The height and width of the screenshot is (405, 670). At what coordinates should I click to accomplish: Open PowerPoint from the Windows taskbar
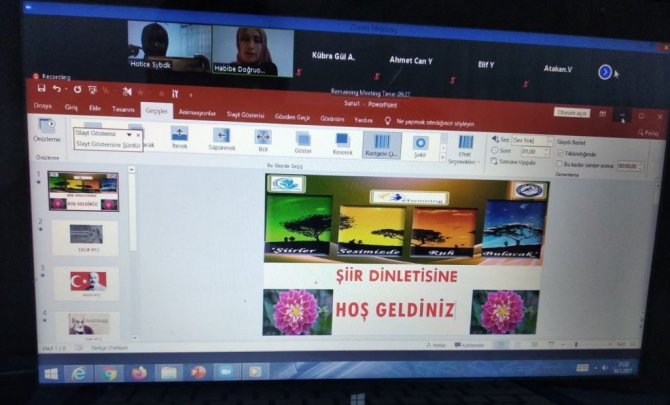[x=197, y=371]
